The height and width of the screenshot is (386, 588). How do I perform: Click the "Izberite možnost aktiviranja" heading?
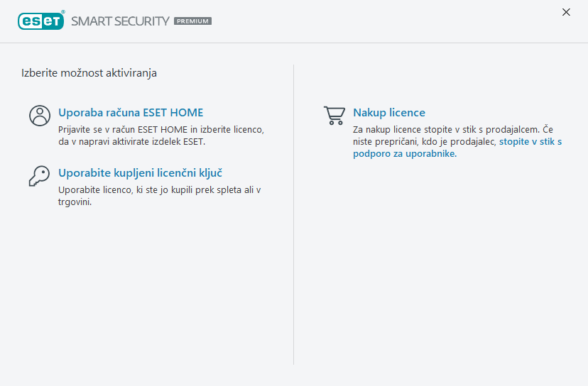[89, 72]
